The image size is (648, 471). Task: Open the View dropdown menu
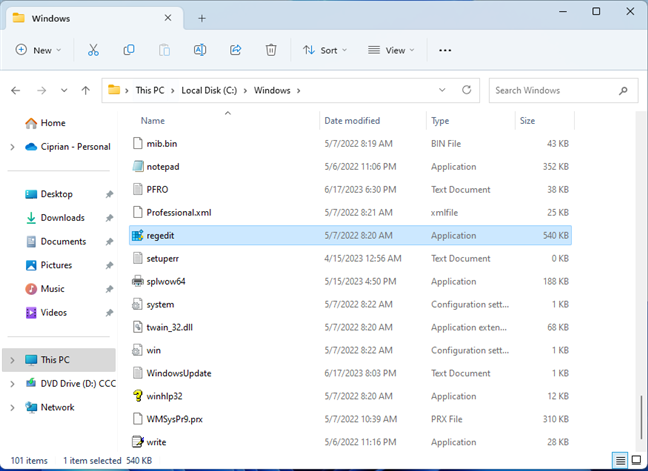click(391, 50)
